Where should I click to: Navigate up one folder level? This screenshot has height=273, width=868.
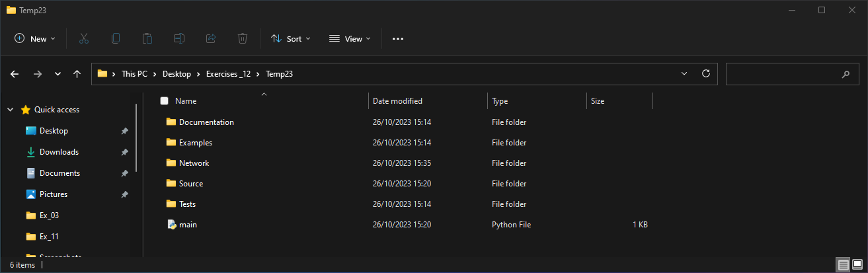click(77, 74)
